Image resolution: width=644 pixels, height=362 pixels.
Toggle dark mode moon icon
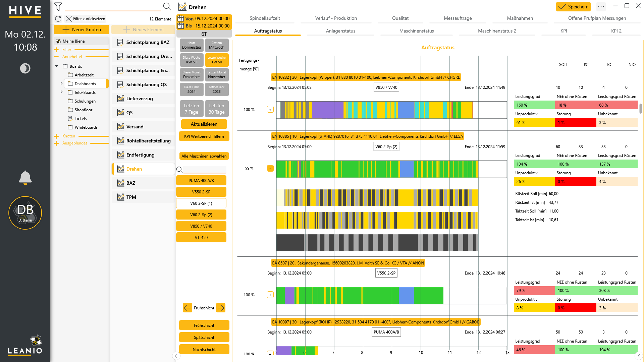(25, 68)
